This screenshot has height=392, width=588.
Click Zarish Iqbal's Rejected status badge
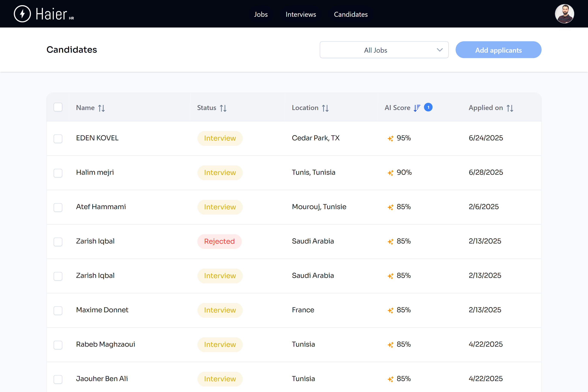pyautogui.click(x=219, y=241)
